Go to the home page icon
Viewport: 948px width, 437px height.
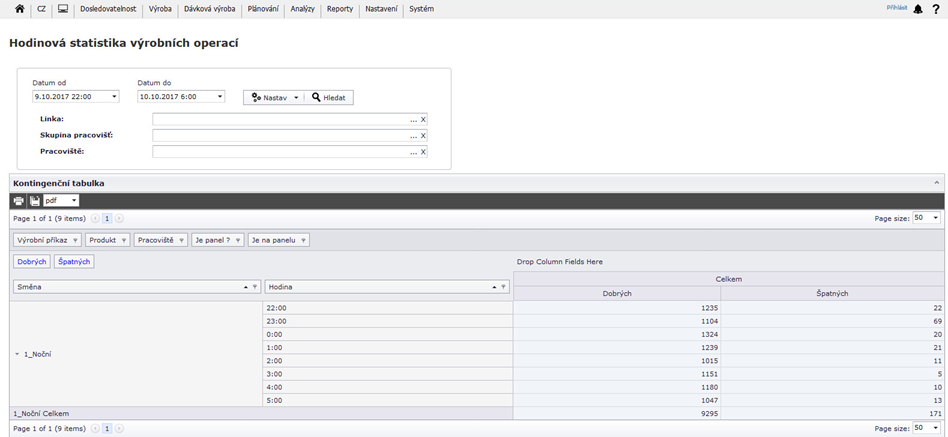[x=19, y=9]
